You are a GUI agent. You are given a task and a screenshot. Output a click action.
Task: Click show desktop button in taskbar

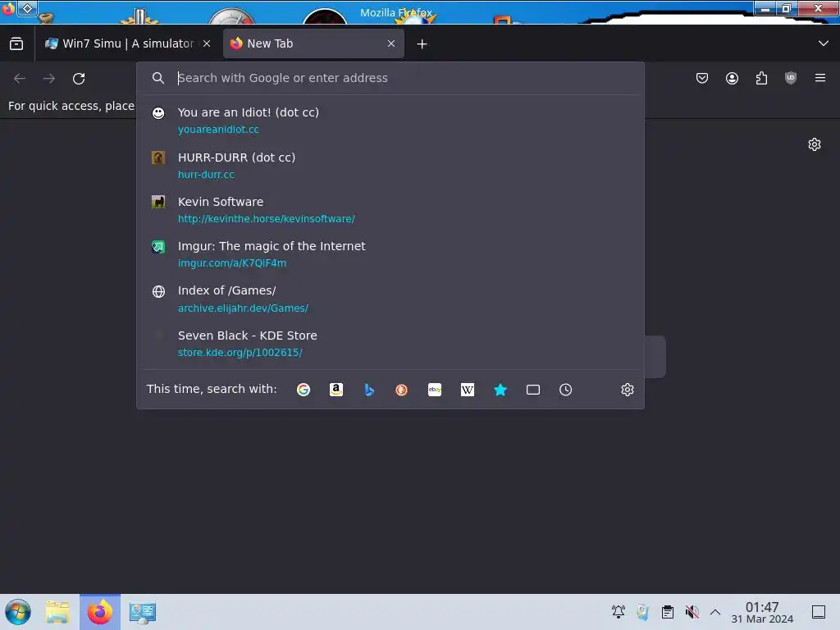point(819,611)
